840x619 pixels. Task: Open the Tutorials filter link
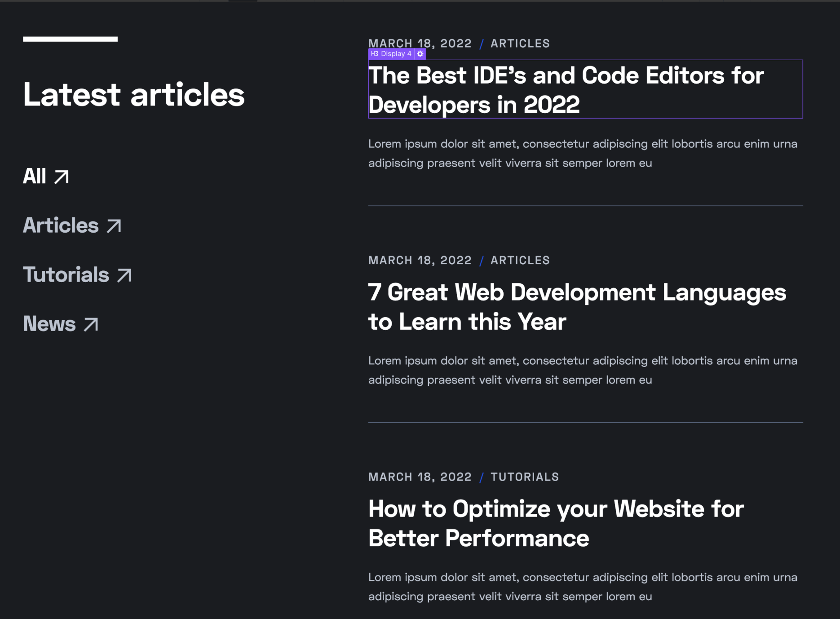(66, 274)
